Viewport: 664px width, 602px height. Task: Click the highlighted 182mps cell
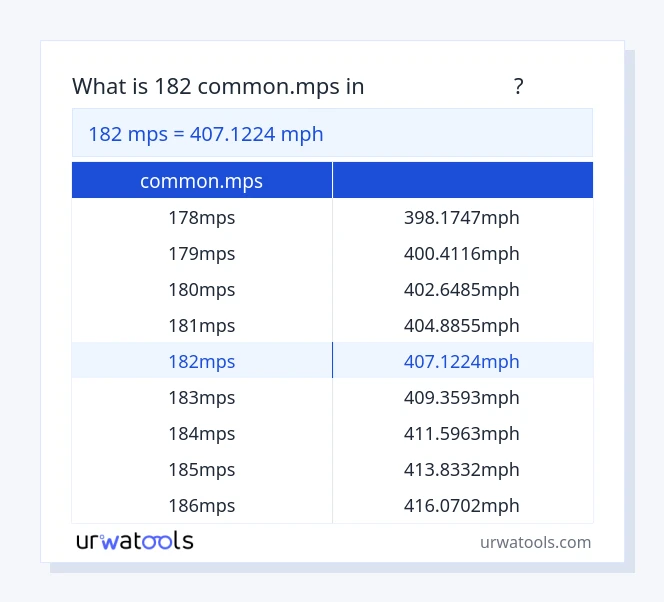(x=201, y=362)
